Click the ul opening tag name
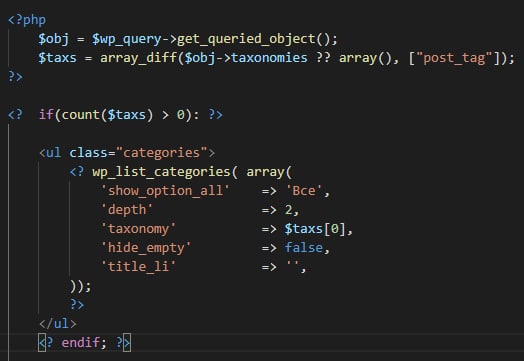The height and width of the screenshot is (361, 524). coord(53,152)
